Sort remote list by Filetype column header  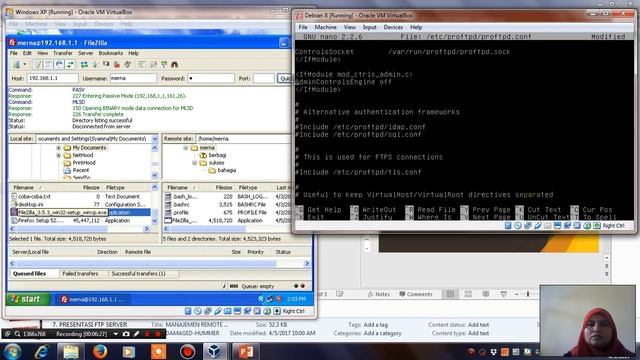[x=248, y=187]
